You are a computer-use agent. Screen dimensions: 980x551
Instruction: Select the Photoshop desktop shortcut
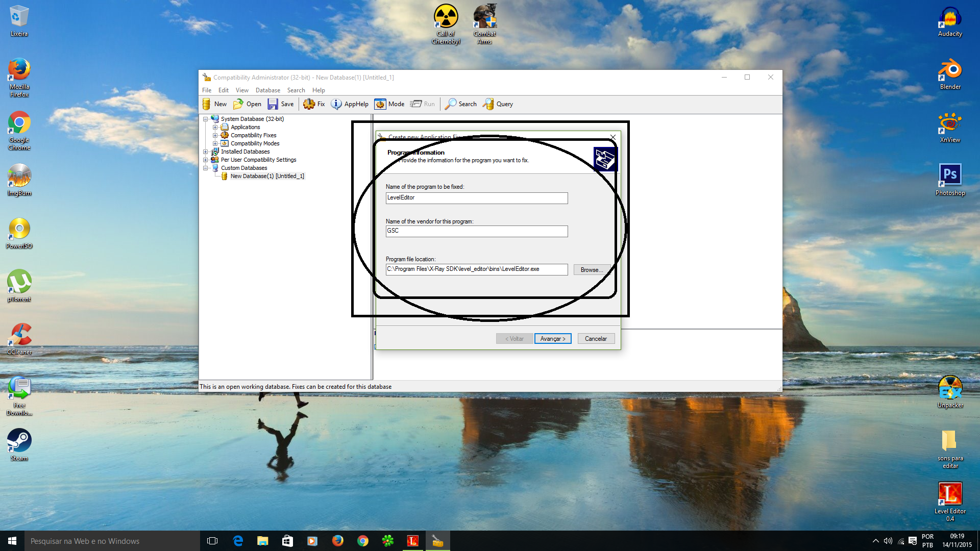[950, 180]
